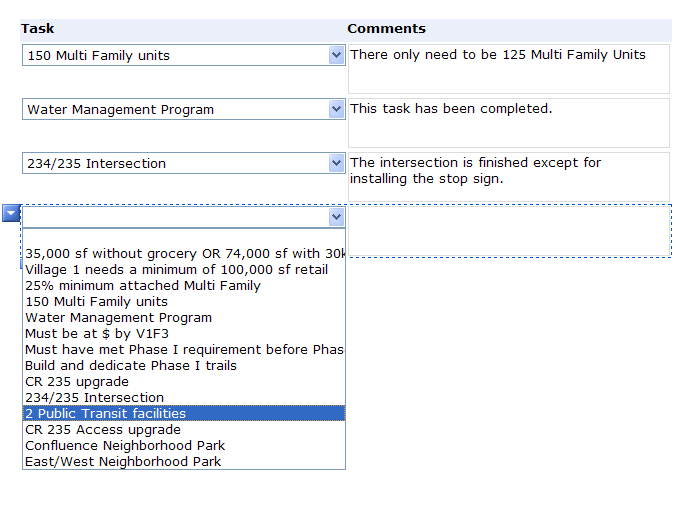Viewport: 698px width, 520px height.
Task: Select 2 Public Transit facilities option
Action: point(184,413)
